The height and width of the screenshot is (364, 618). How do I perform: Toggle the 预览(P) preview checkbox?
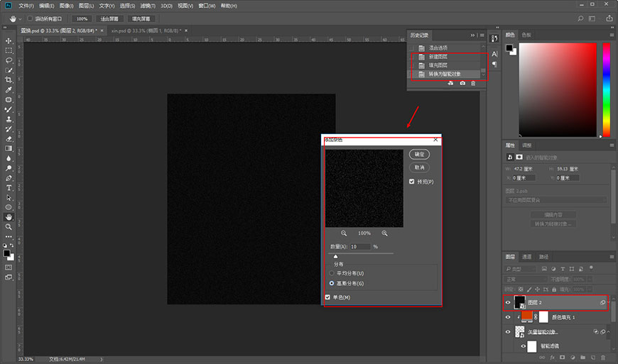click(x=412, y=182)
